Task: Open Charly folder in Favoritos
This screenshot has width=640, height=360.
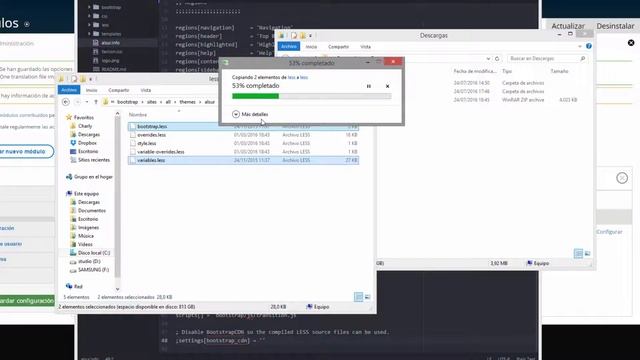Action: point(81,126)
